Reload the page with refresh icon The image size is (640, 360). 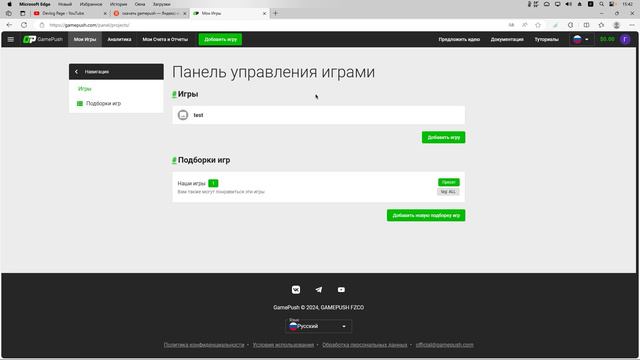click(x=24, y=25)
